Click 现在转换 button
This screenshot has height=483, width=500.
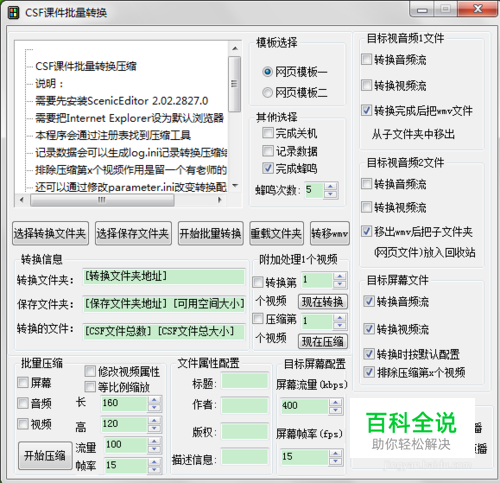323,302
